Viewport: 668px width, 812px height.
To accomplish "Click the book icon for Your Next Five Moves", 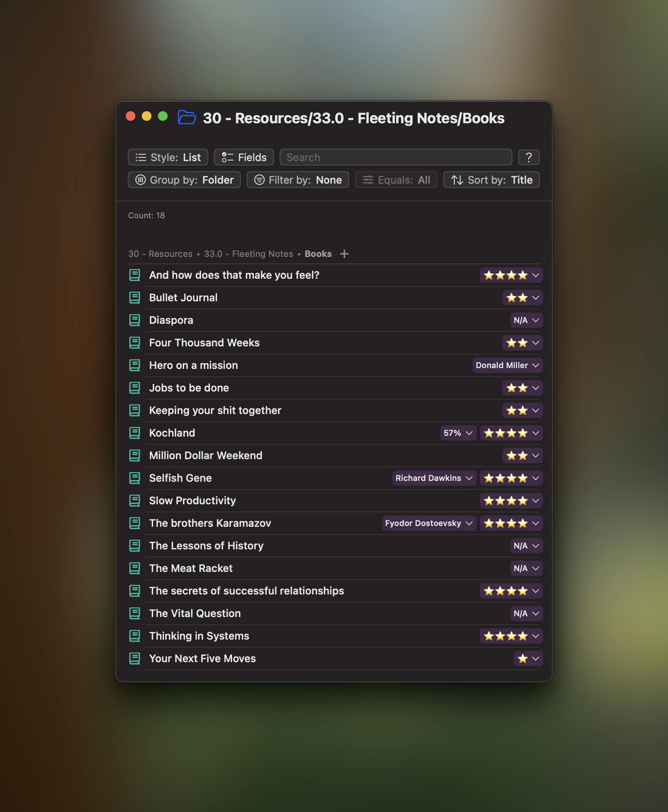I will (135, 659).
